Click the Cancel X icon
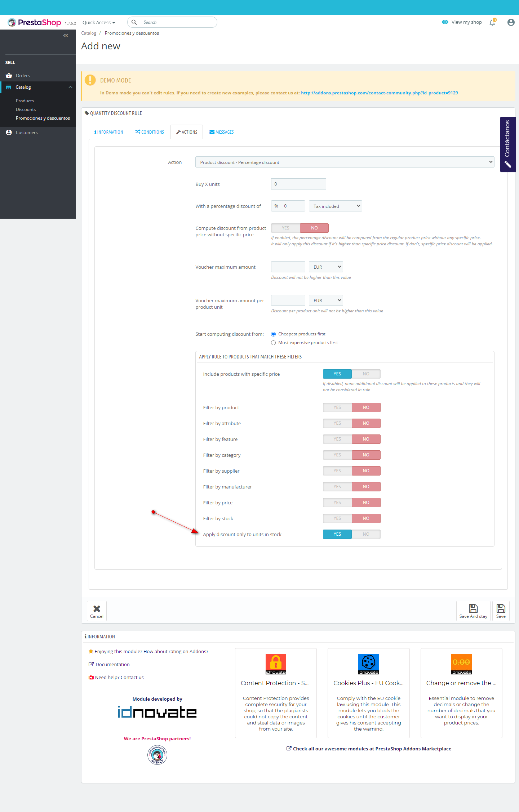Image resolution: width=519 pixels, height=812 pixels. pyautogui.click(x=97, y=608)
